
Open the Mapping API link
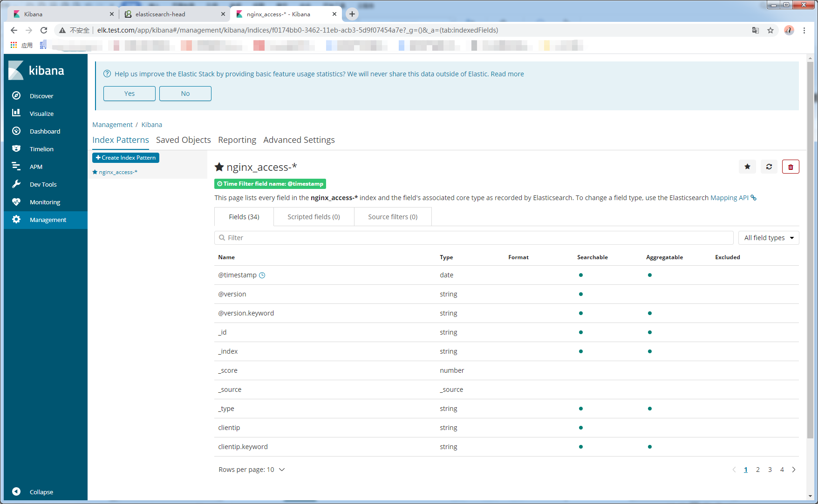(x=733, y=198)
